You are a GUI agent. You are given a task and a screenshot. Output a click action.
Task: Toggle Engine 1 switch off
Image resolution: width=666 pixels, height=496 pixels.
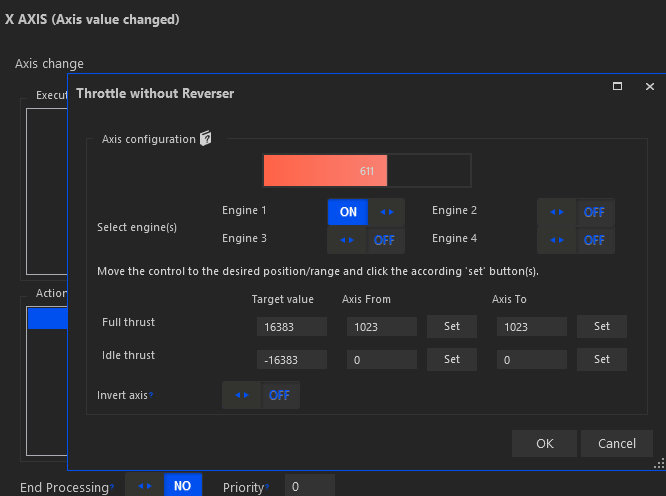coord(366,212)
